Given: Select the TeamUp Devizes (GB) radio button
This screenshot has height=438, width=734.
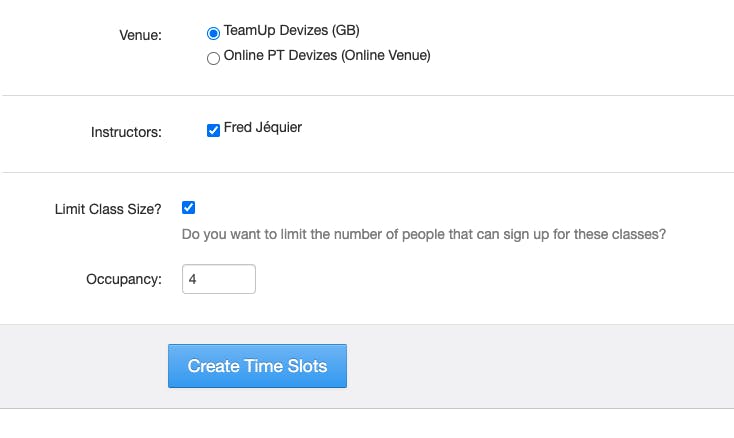Looking at the screenshot, I should point(213,32).
